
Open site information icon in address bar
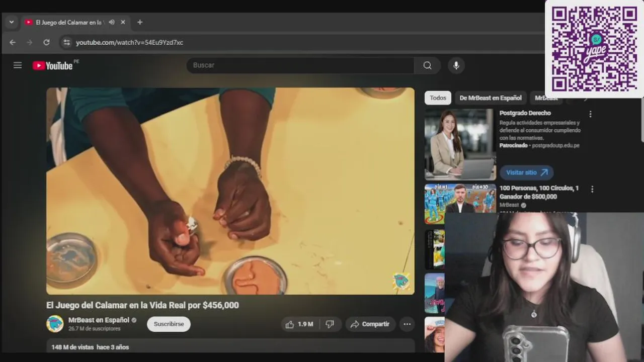coord(66,42)
